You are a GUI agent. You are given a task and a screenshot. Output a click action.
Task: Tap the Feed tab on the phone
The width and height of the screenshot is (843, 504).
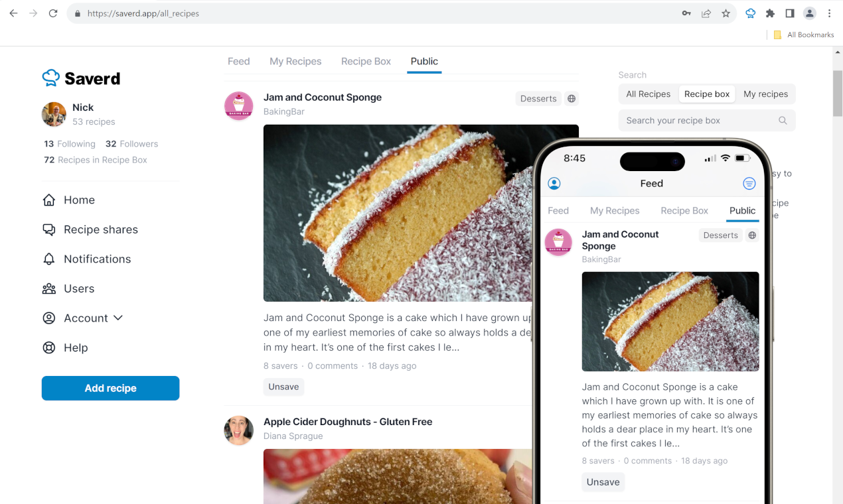[558, 211]
